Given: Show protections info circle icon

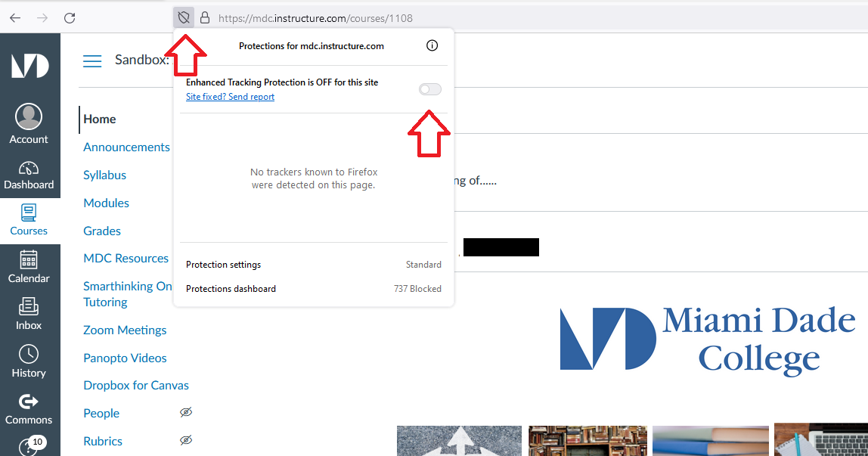Looking at the screenshot, I should [x=432, y=46].
